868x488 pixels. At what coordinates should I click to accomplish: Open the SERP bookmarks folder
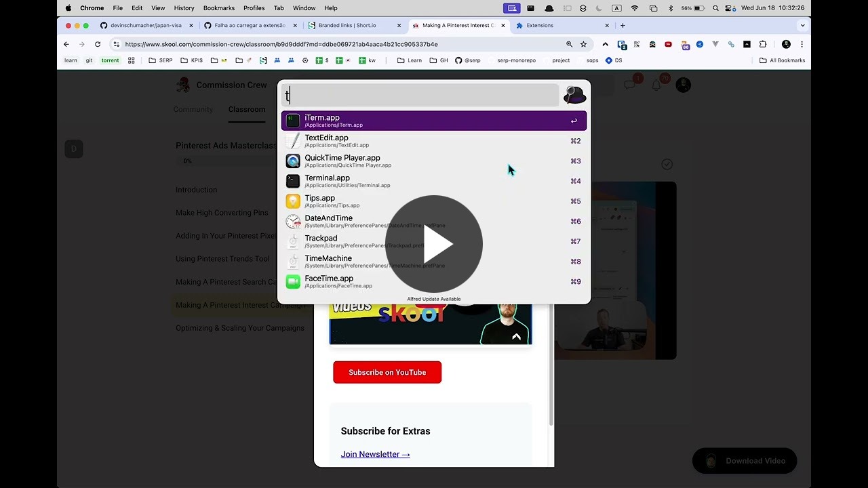[x=161, y=60]
